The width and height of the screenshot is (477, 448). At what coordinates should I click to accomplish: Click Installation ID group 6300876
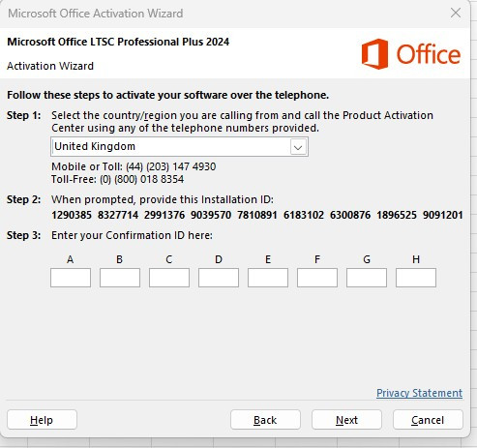350,215
